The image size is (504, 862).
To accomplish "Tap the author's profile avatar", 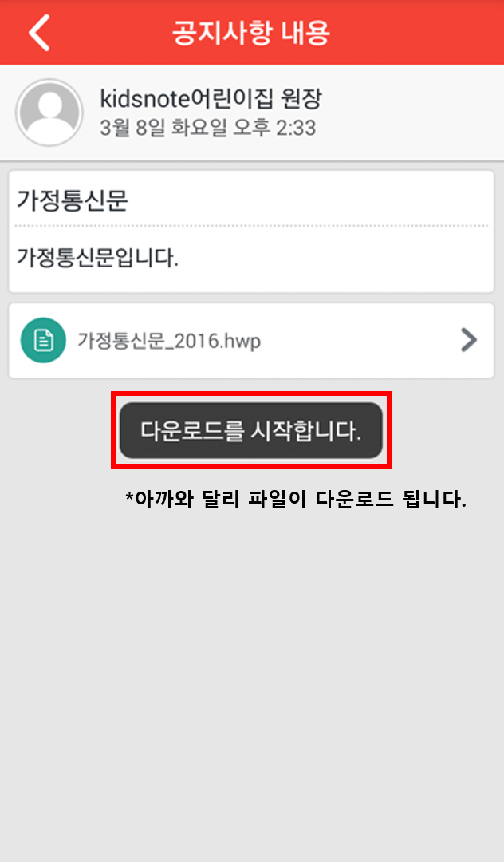I will click(x=49, y=113).
